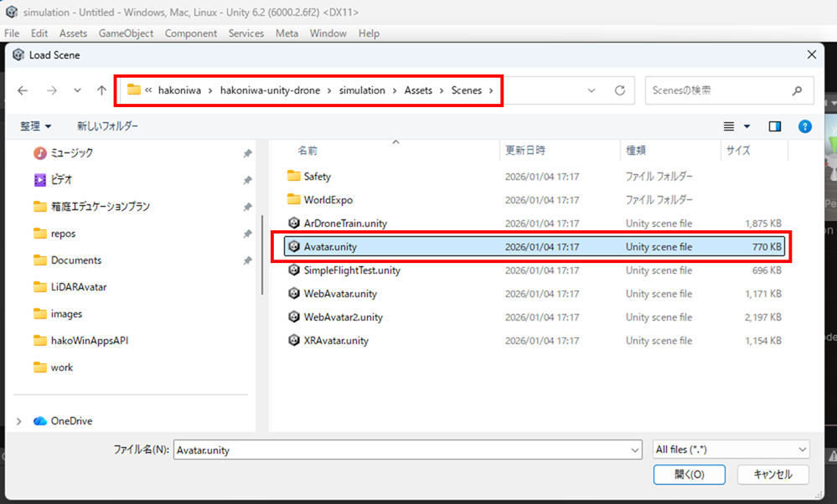Click Assets in the breadcrumb path
The height and width of the screenshot is (504, 837).
point(418,90)
